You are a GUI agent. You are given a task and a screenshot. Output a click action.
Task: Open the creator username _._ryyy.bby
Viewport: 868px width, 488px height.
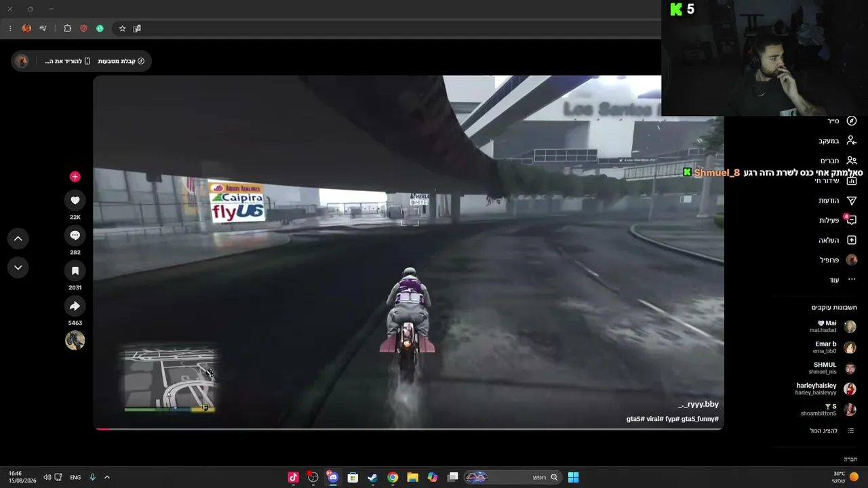[x=698, y=405]
